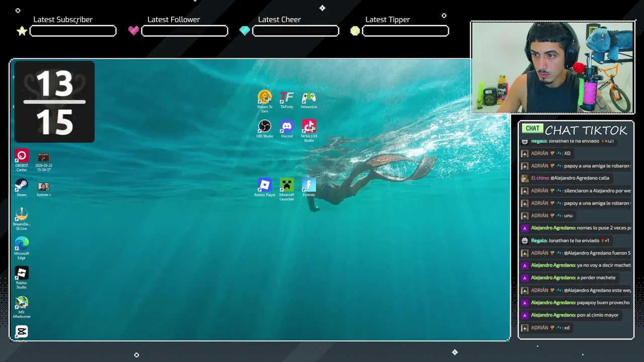Click the 13 over 15 goal counter widget
The image size is (644, 362).
click(54, 102)
